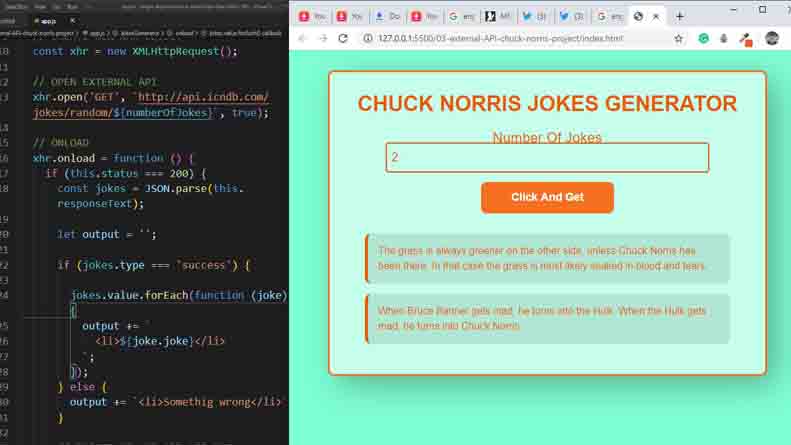Viewport: 791px width, 445px height.
Task: View site information icon in address bar
Action: point(368,38)
